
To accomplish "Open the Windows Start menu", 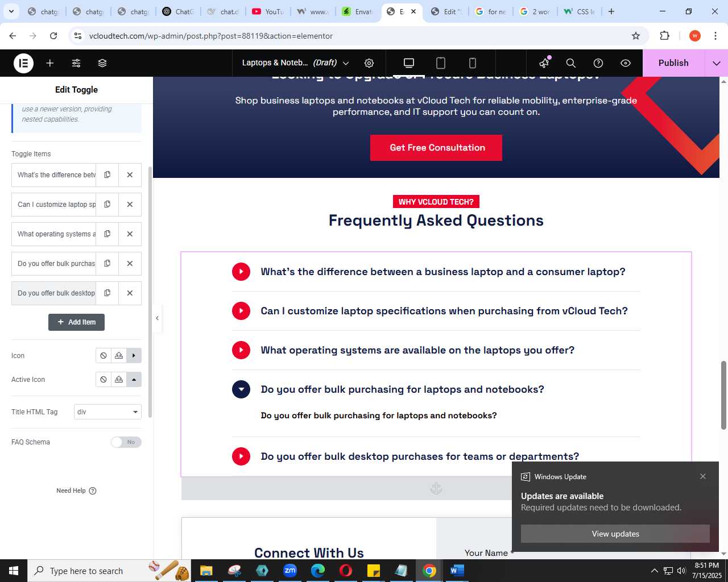I will pos(14,571).
